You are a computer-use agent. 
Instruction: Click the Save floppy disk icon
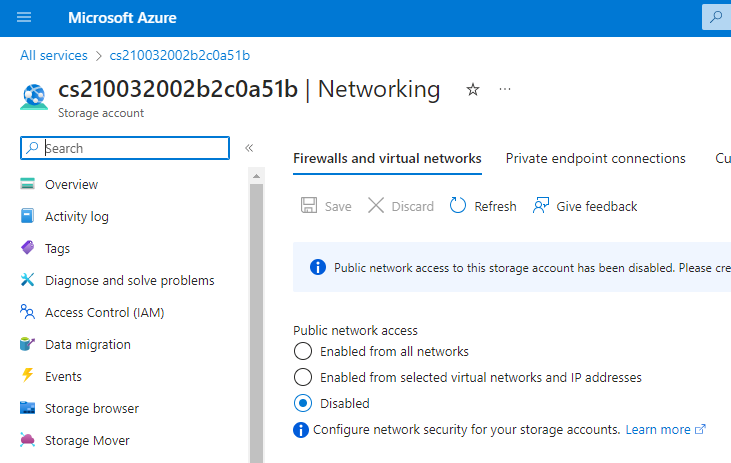309,205
